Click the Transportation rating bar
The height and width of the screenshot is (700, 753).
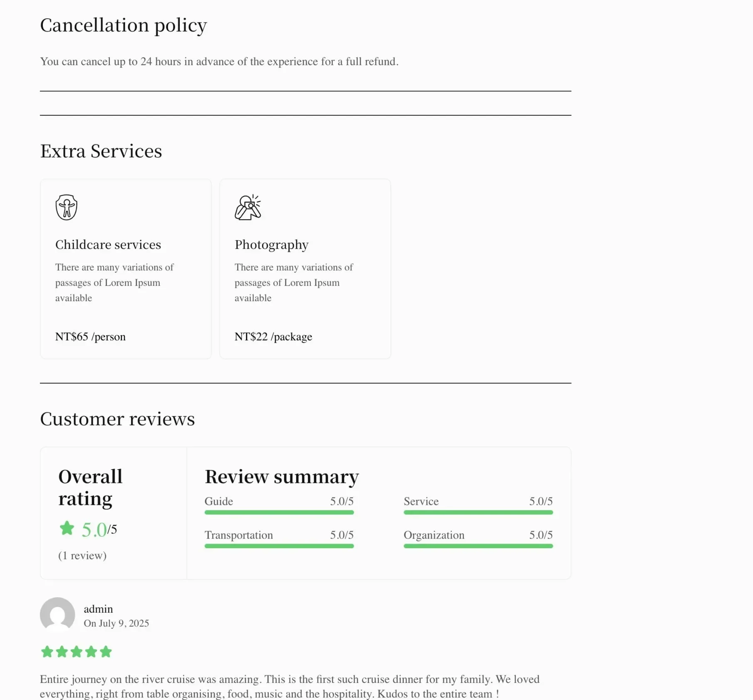[x=279, y=546]
